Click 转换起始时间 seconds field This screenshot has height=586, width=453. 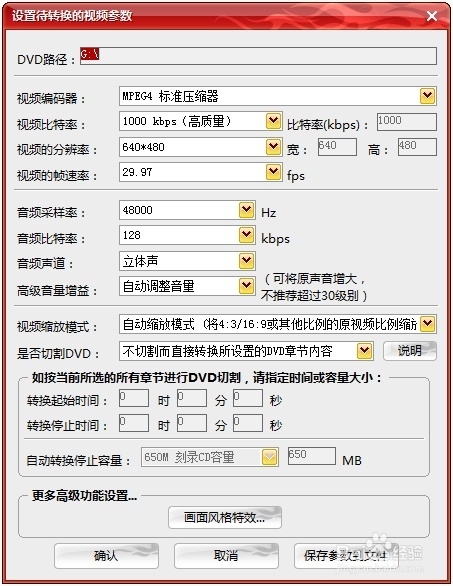coord(248,398)
